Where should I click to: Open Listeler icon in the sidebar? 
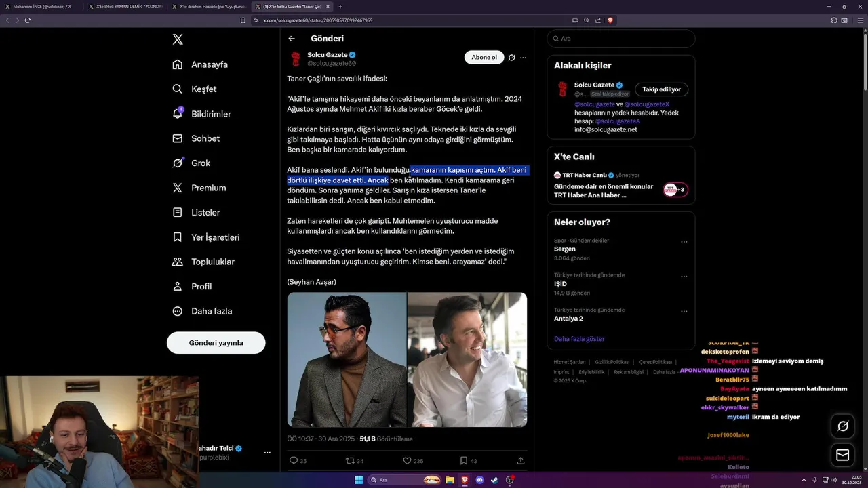[x=177, y=212]
